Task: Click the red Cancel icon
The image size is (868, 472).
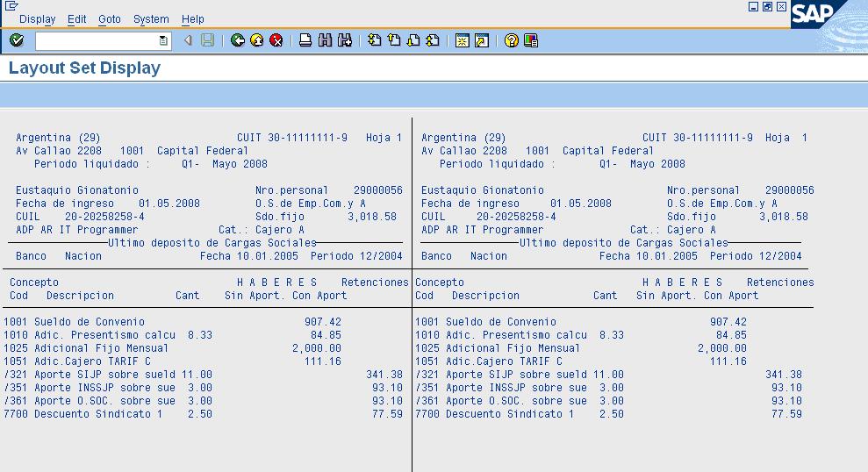Action: (276, 40)
